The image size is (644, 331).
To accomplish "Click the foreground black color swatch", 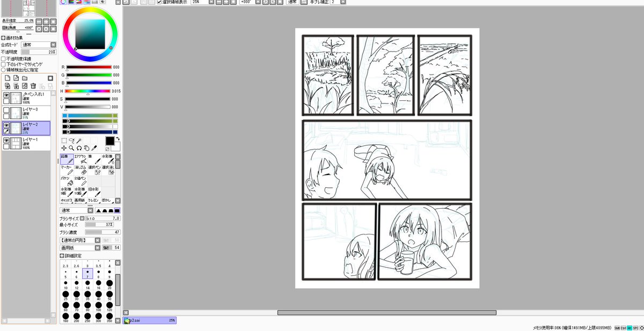I will [109, 141].
